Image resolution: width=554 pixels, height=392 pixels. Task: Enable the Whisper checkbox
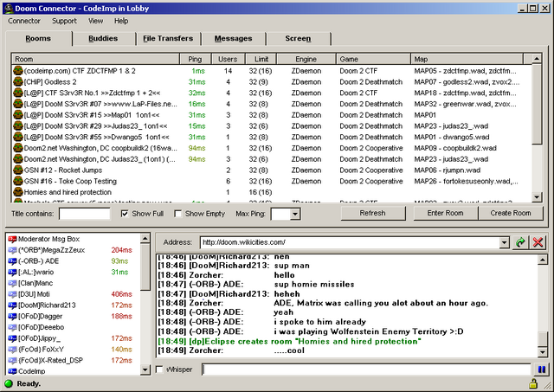[x=159, y=370]
